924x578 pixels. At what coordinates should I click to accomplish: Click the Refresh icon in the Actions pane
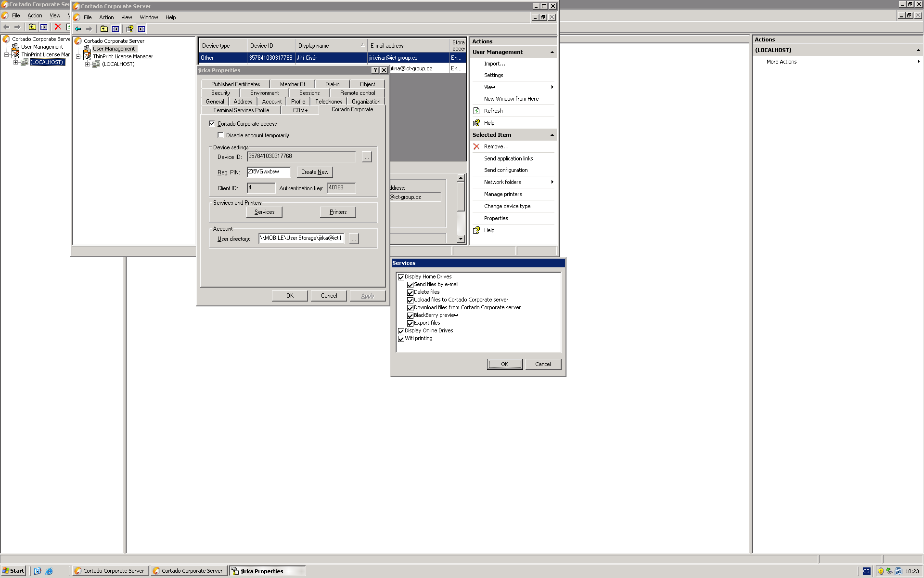point(476,111)
